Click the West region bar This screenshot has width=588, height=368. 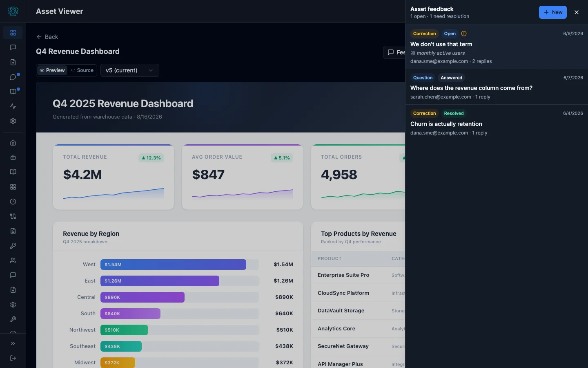coord(173,265)
